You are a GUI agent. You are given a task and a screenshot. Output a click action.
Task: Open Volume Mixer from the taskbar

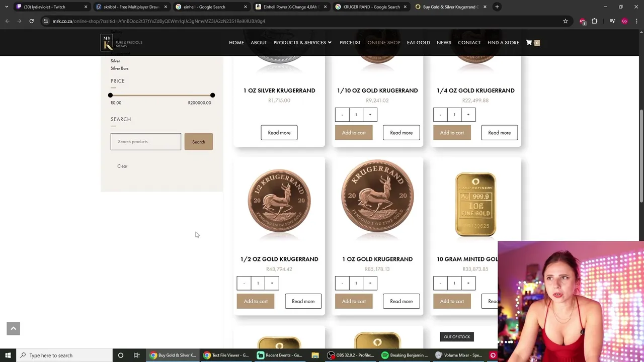click(458, 355)
